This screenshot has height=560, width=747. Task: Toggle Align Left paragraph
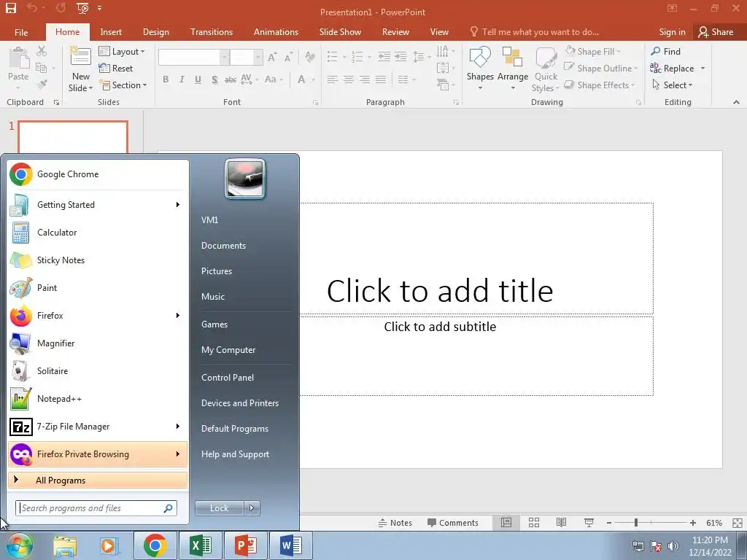tap(333, 79)
